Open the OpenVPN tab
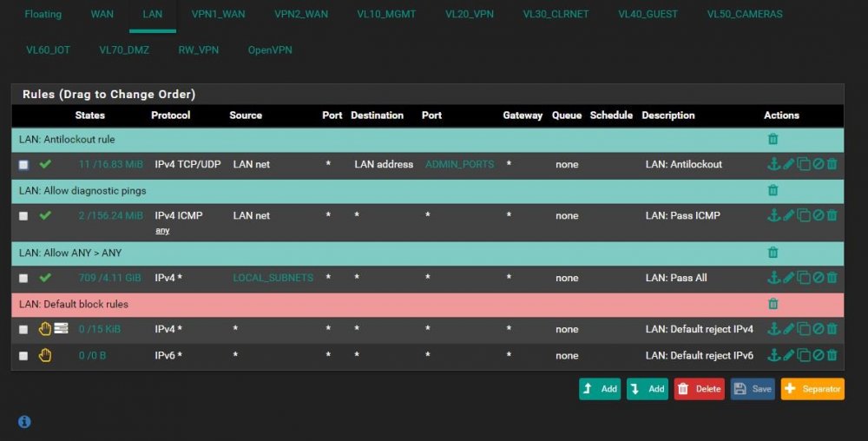Screen dimensions: 868x441 click(270, 49)
